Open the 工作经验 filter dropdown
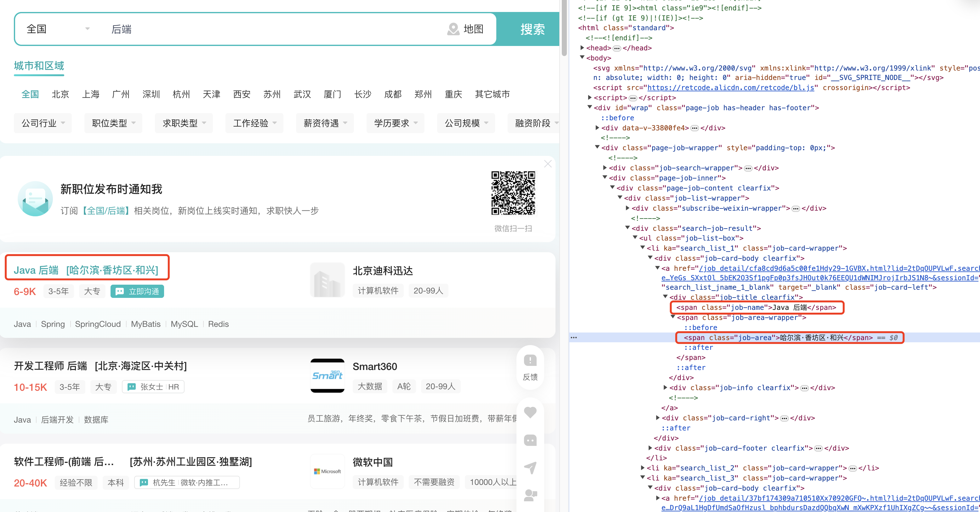Viewport: 980px width, 512px height. coord(254,123)
